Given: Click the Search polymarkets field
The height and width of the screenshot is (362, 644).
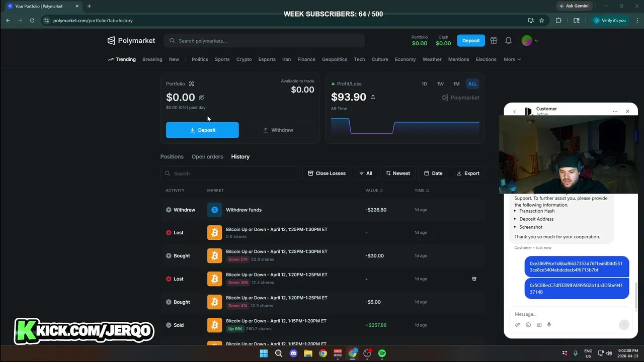Looking at the screenshot, I should 264,41.
